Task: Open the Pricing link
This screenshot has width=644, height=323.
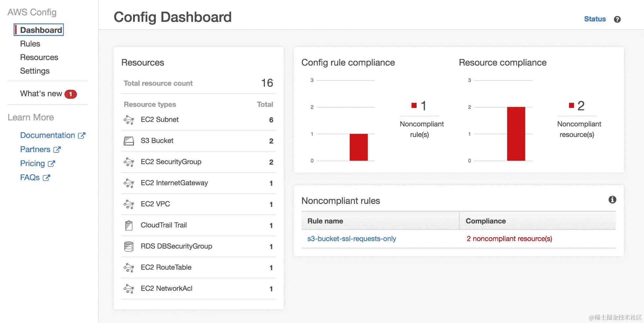Action: pos(32,164)
